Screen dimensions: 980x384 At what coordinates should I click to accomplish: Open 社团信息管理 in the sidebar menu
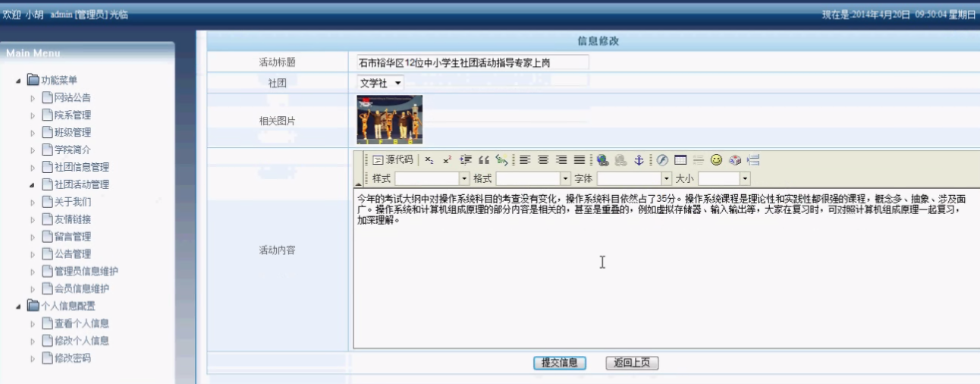pos(82,167)
